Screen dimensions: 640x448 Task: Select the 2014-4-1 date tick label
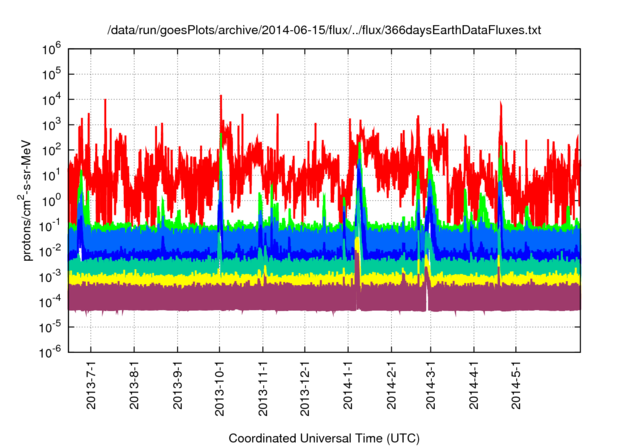tap(474, 385)
